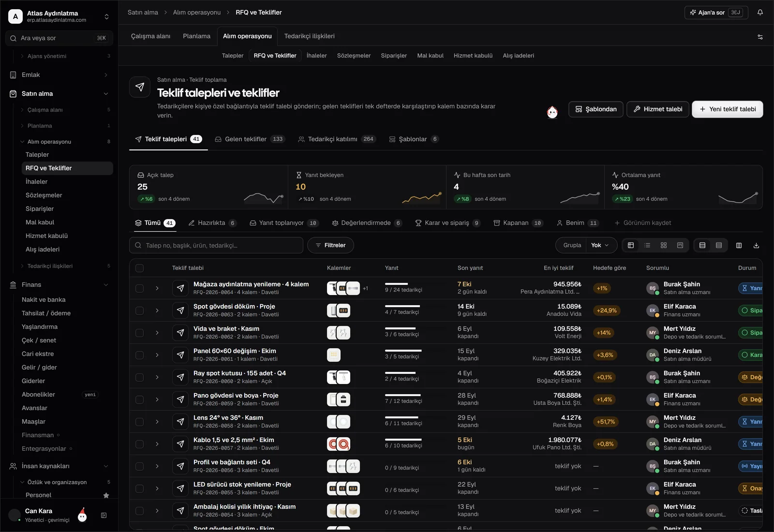
Task: Collapse the sidebar panel icon
Action: click(x=104, y=516)
